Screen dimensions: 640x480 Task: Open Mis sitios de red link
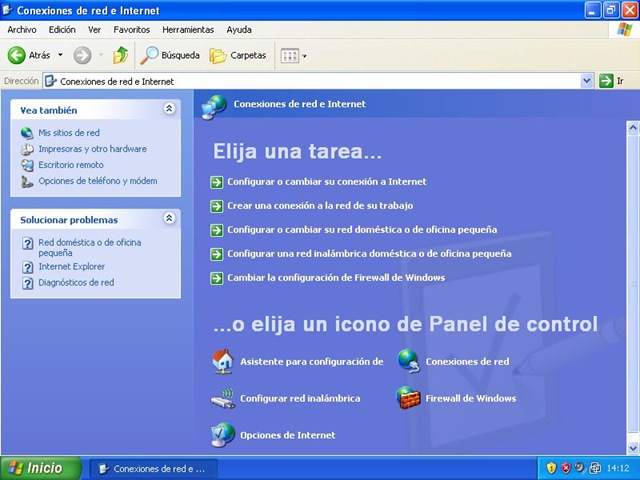69,133
